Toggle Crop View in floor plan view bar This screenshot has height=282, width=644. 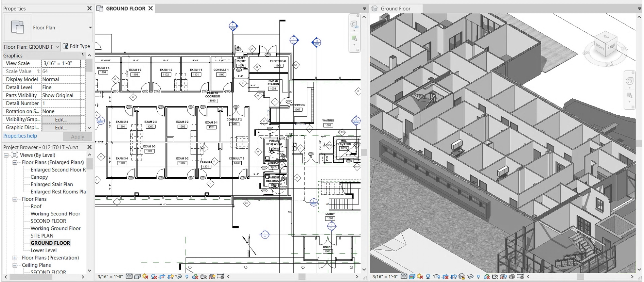click(162, 276)
